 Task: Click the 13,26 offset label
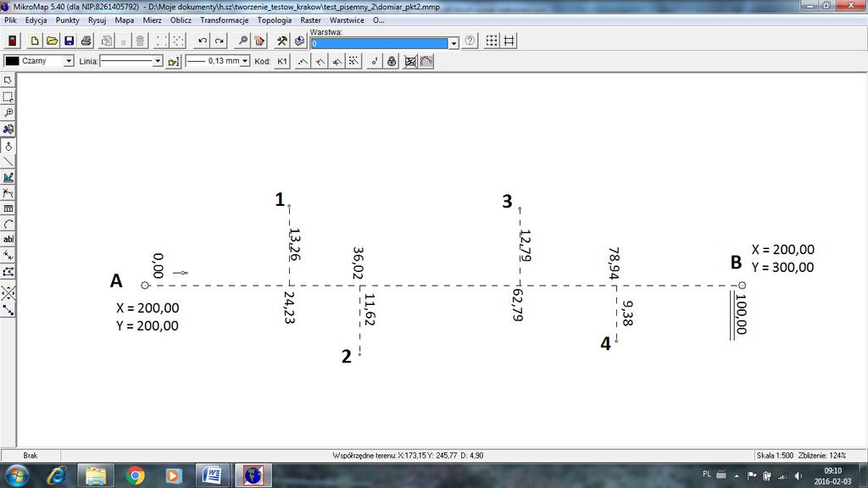click(x=294, y=244)
